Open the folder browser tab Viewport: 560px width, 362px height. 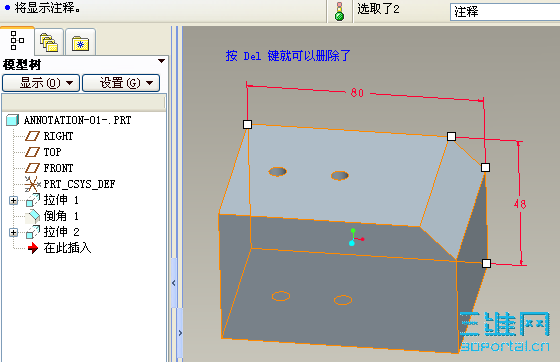pos(49,42)
